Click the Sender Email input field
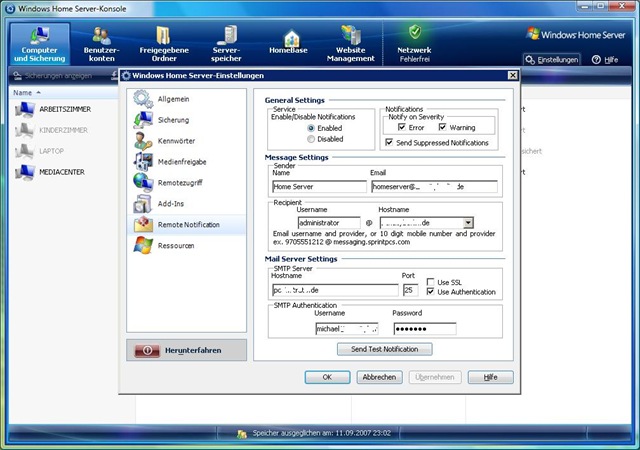The image size is (640, 450). tap(434, 187)
